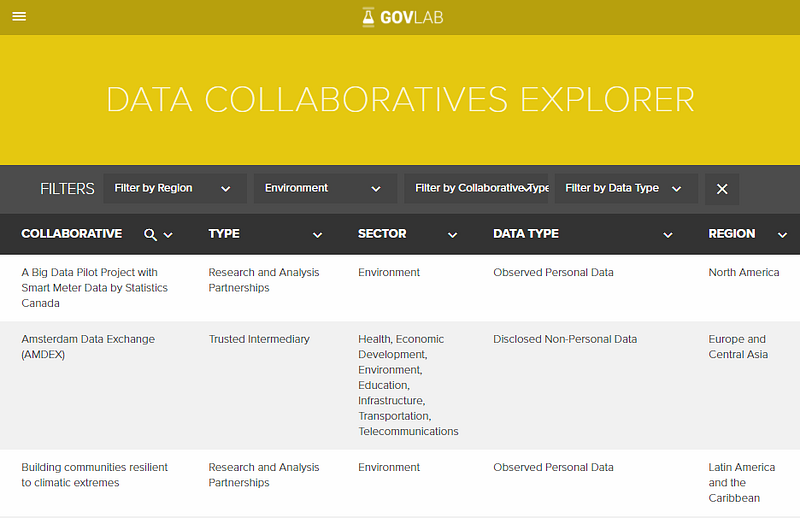800x518 pixels.
Task: Click Environment sector in climatic extremes row
Action: tap(389, 467)
